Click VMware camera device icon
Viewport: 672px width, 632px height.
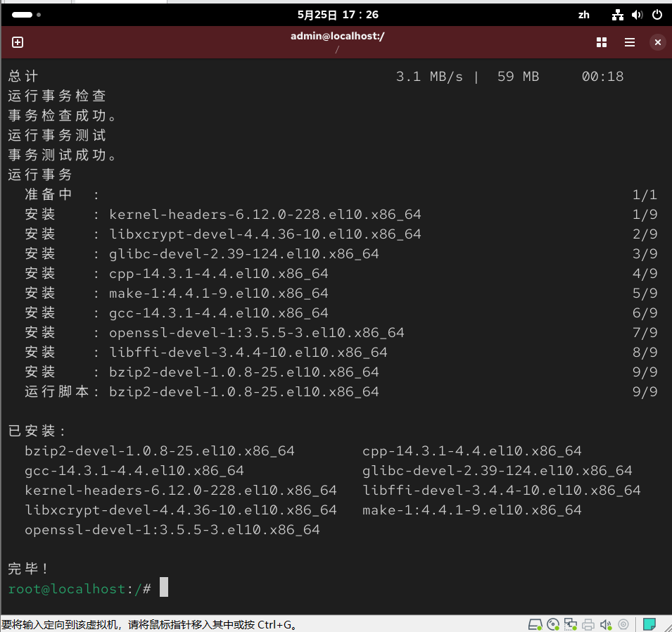pos(623,624)
